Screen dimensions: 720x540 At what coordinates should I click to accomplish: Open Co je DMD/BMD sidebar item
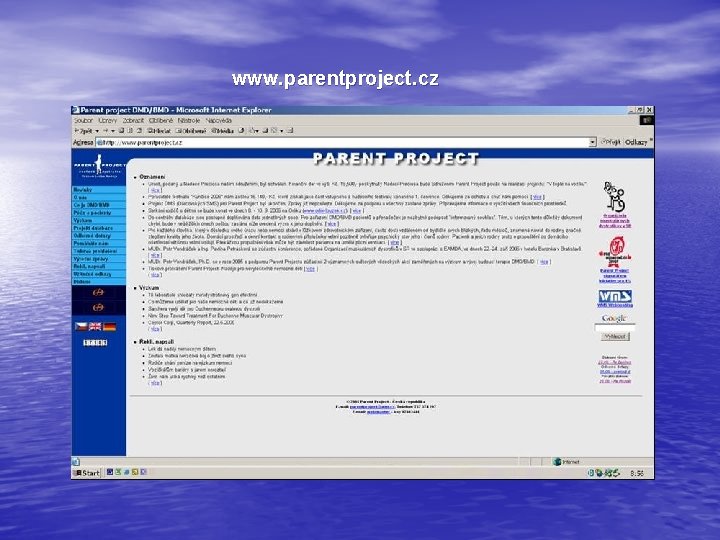99,205
